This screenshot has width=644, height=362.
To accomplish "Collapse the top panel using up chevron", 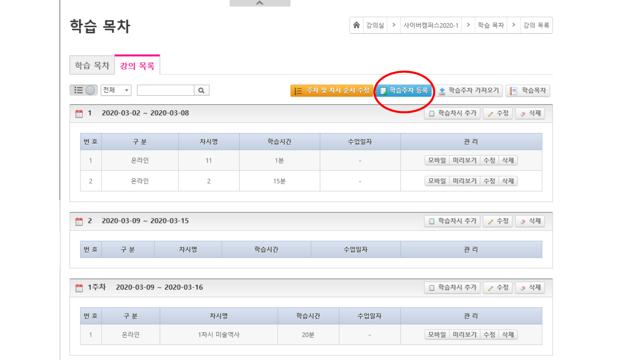I will click(260, 3).
